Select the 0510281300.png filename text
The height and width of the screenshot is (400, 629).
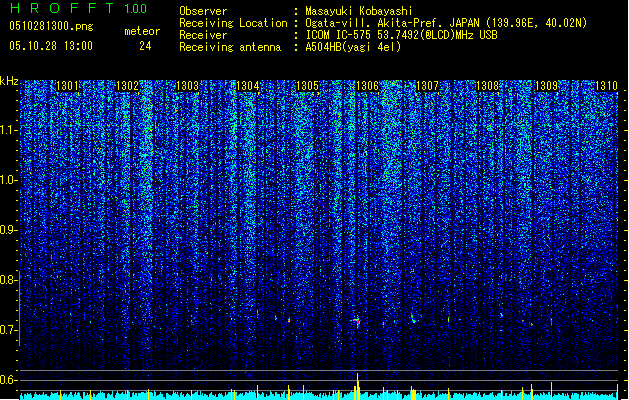point(51,26)
